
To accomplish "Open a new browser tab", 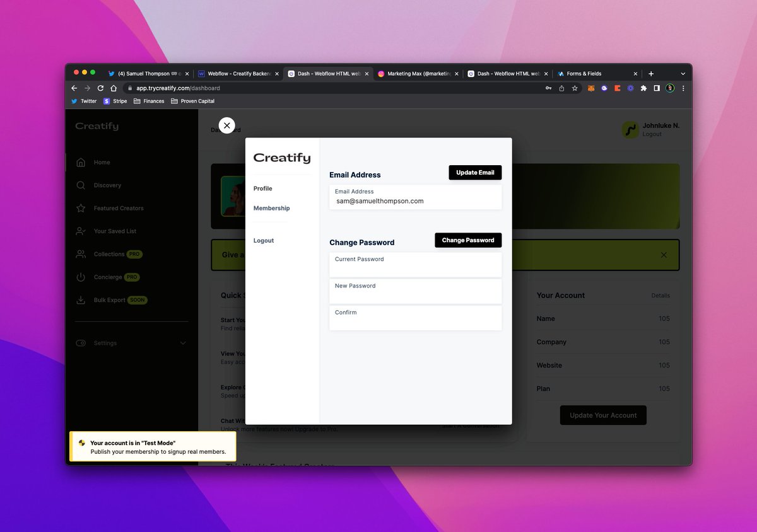I will [x=651, y=74].
